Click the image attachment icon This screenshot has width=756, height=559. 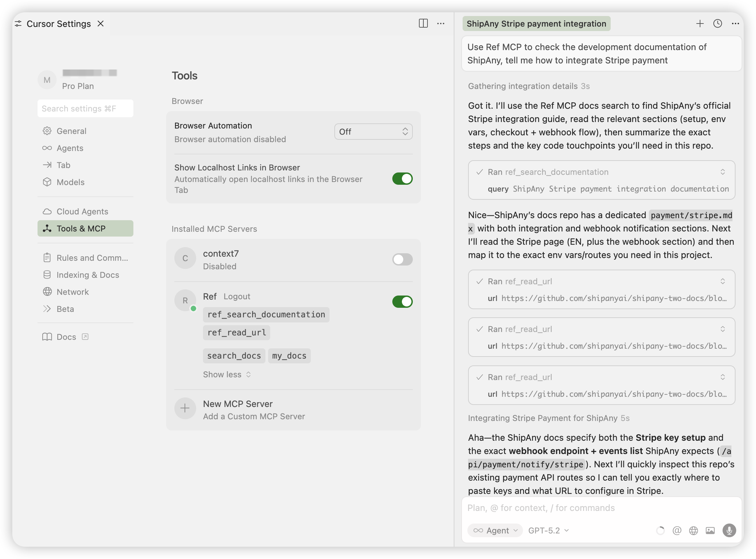710,530
